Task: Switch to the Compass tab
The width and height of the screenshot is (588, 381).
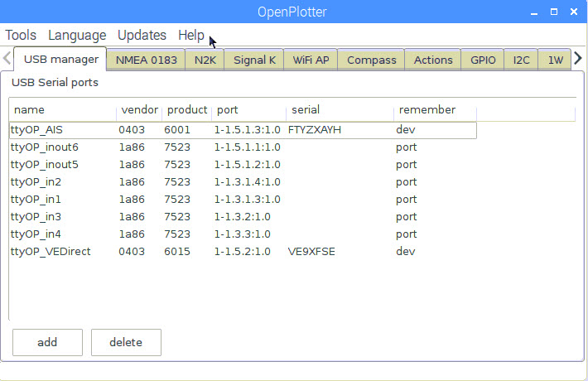Action: tap(371, 60)
